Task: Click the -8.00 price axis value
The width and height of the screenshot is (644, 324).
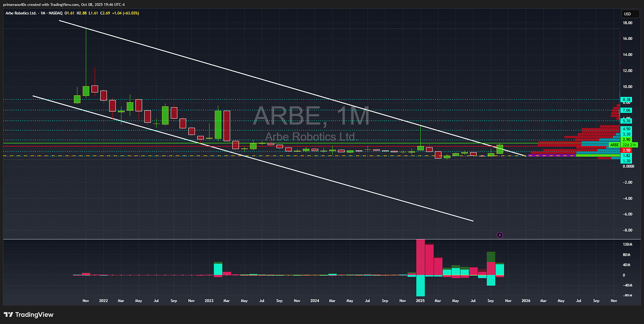Action: pyautogui.click(x=627, y=230)
